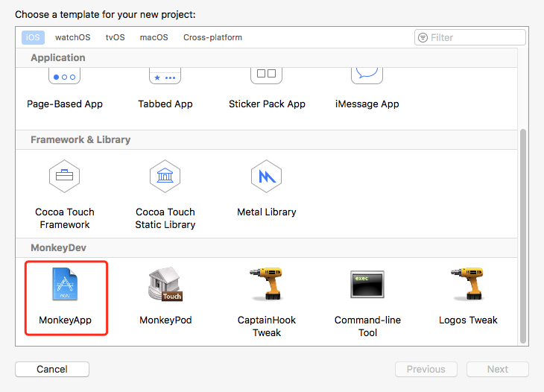
Task: Click the Next button
Action: [498, 369]
